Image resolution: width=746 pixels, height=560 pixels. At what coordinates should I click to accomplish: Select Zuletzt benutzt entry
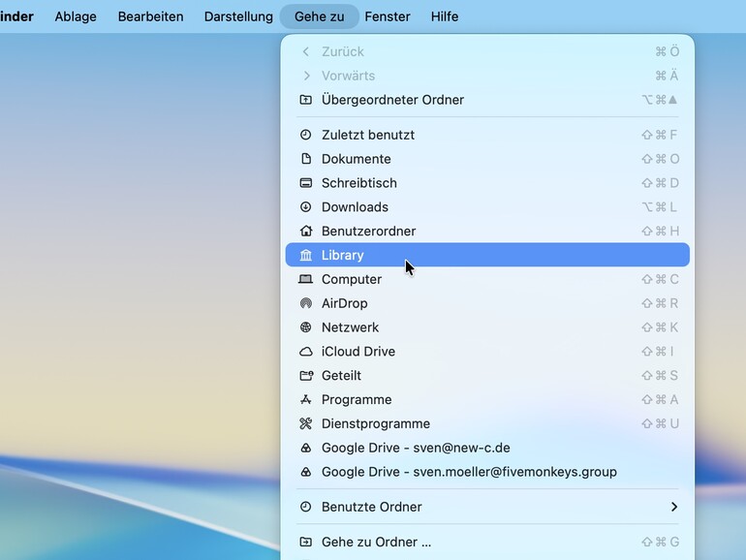click(487, 135)
